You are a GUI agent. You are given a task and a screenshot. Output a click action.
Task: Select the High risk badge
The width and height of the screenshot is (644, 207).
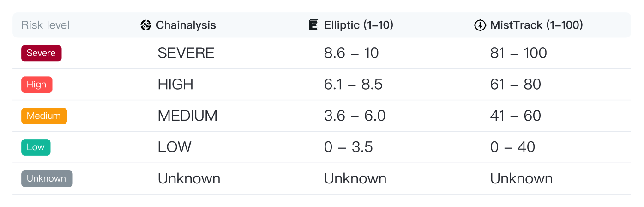click(x=36, y=85)
